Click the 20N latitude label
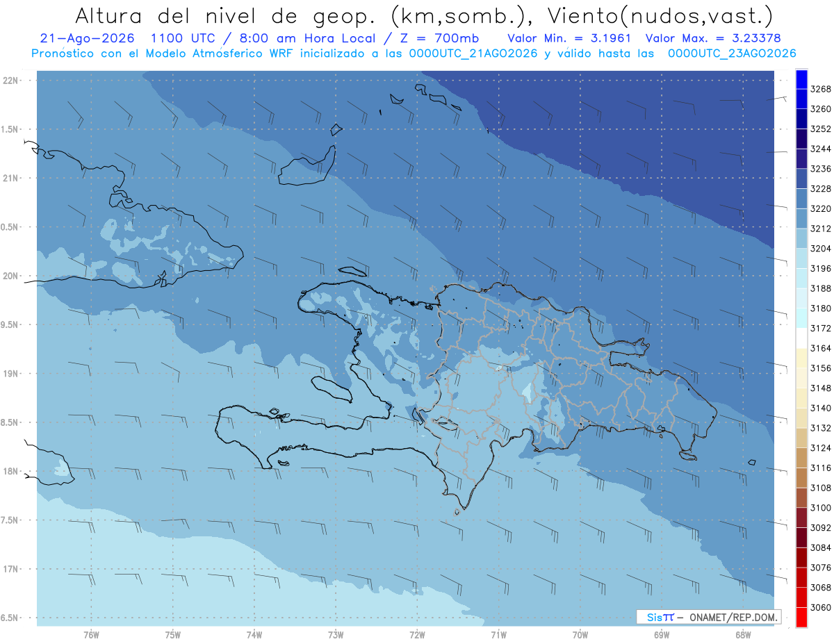834x644 pixels. [x=12, y=276]
